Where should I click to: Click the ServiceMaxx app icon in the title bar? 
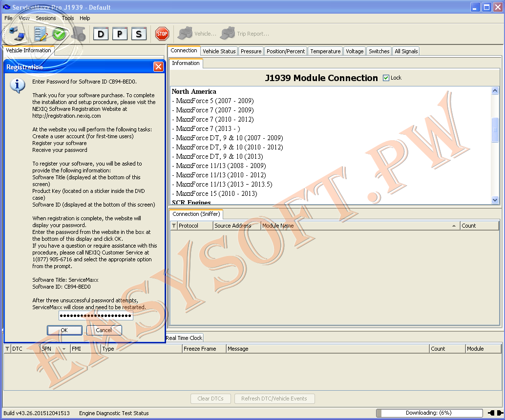(x=6, y=7)
